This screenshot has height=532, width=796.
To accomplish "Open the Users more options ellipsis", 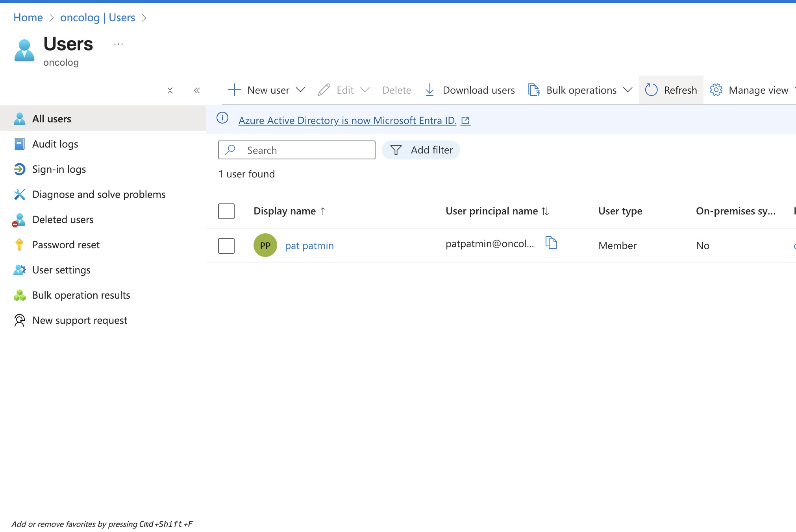I will (x=118, y=44).
